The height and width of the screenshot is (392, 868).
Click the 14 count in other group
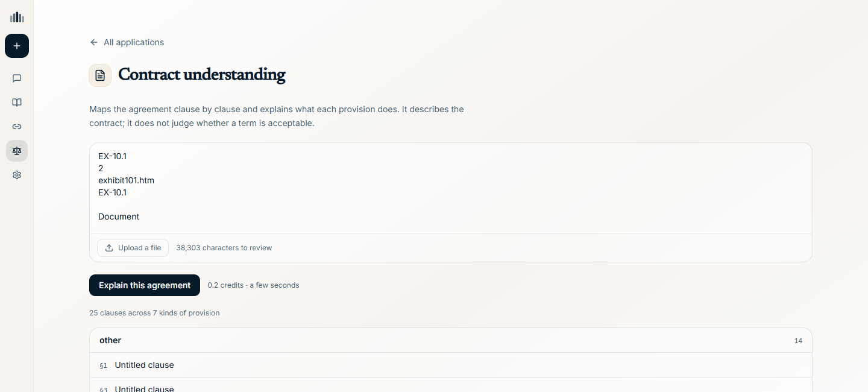coord(798,341)
